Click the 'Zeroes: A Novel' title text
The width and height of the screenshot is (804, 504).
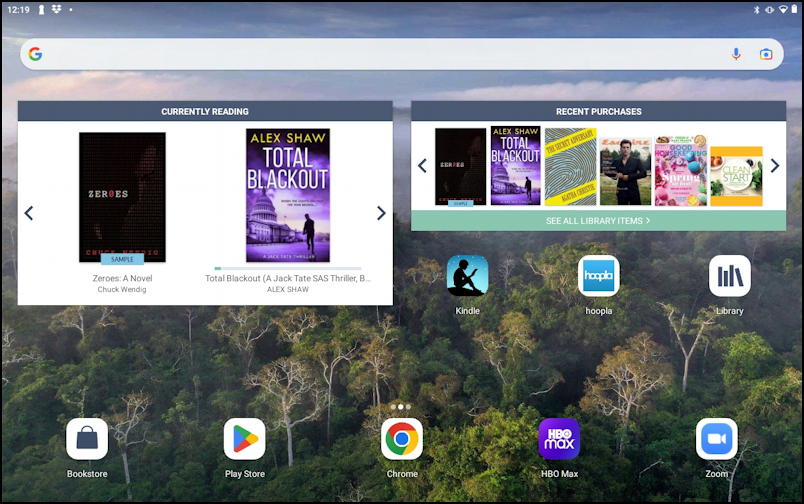122,278
